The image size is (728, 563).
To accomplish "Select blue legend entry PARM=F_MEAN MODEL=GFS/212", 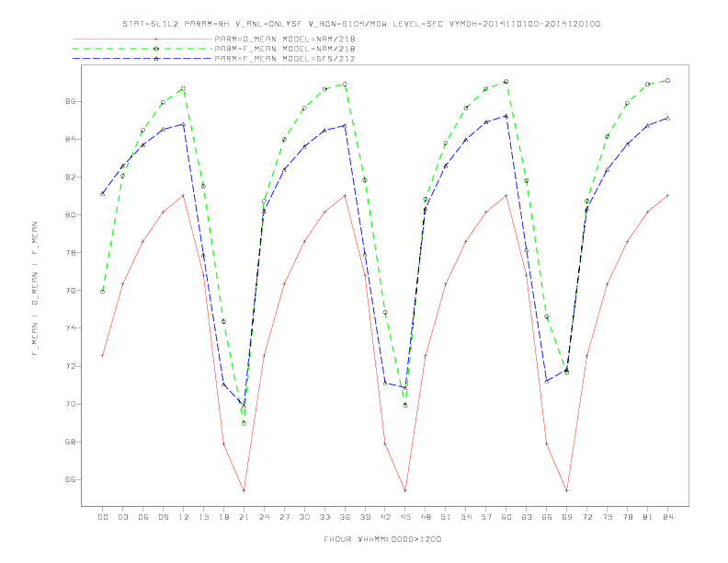I will click(285, 59).
